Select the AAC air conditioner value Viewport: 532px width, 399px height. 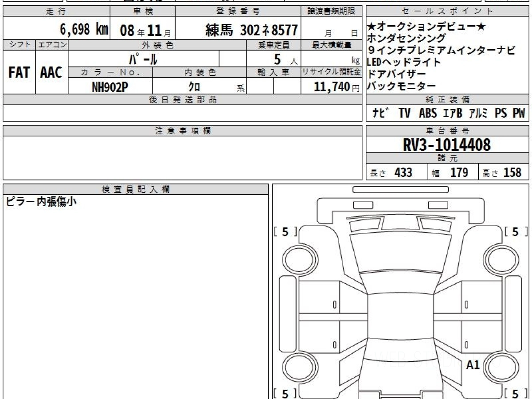(51, 73)
